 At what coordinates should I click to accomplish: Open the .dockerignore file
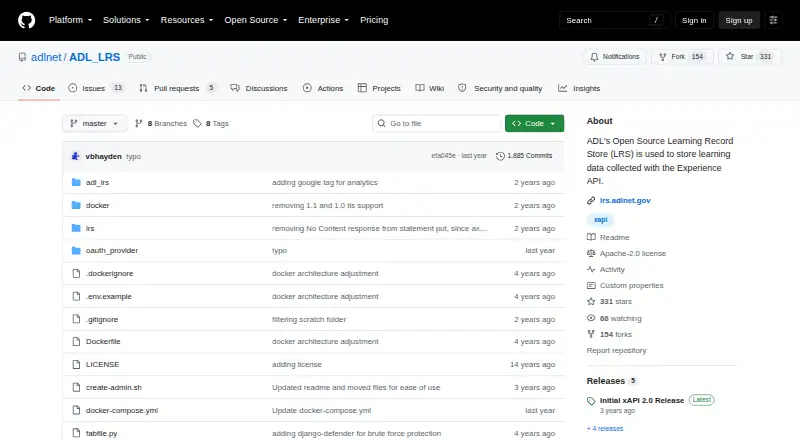tap(109, 274)
